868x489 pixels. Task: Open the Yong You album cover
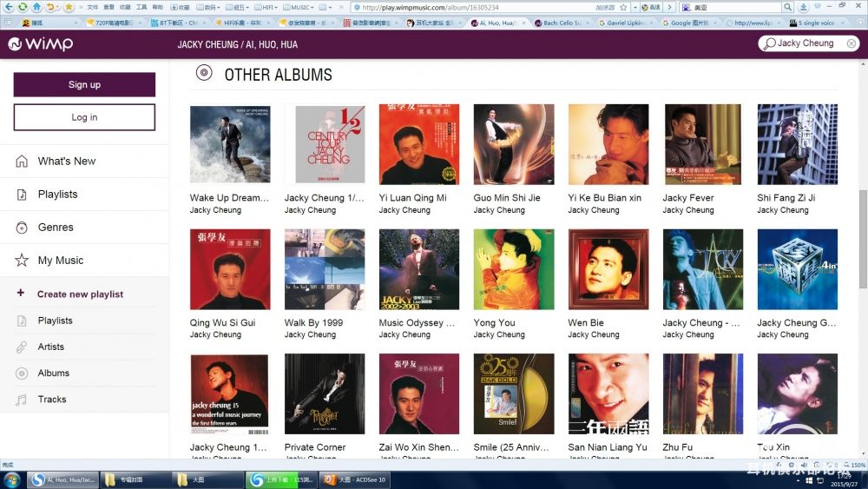(x=514, y=269)
